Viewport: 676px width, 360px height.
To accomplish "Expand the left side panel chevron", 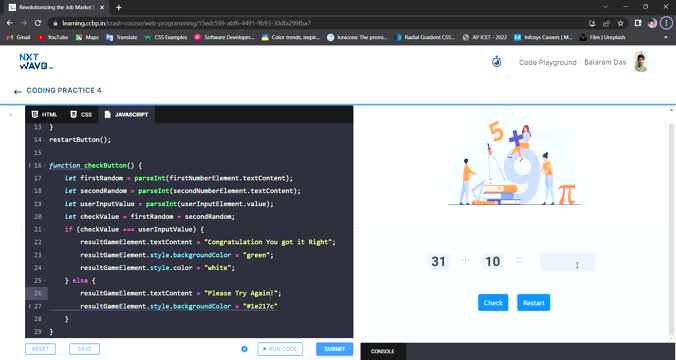I will tap(11, 115).
